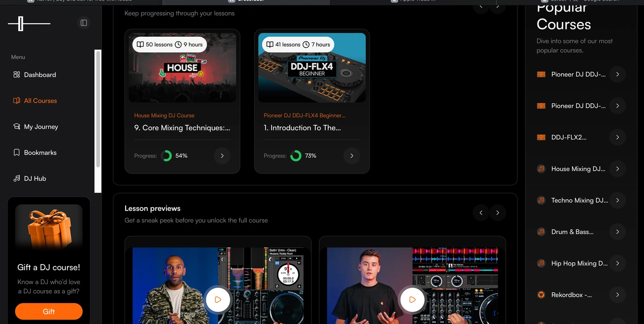
Task: Open Dashboard from the sidebar menu
Action: 40,75
